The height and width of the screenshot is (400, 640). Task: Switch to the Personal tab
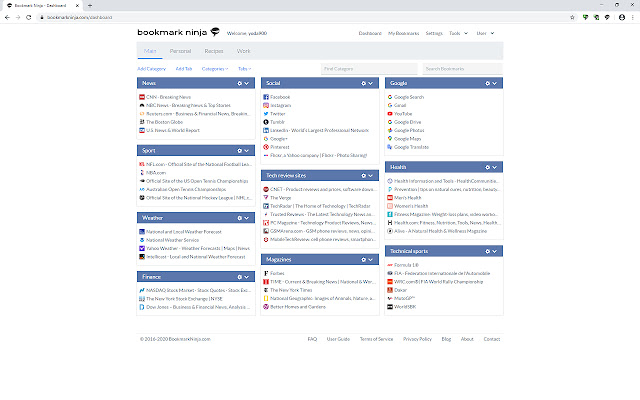(180, 51)
